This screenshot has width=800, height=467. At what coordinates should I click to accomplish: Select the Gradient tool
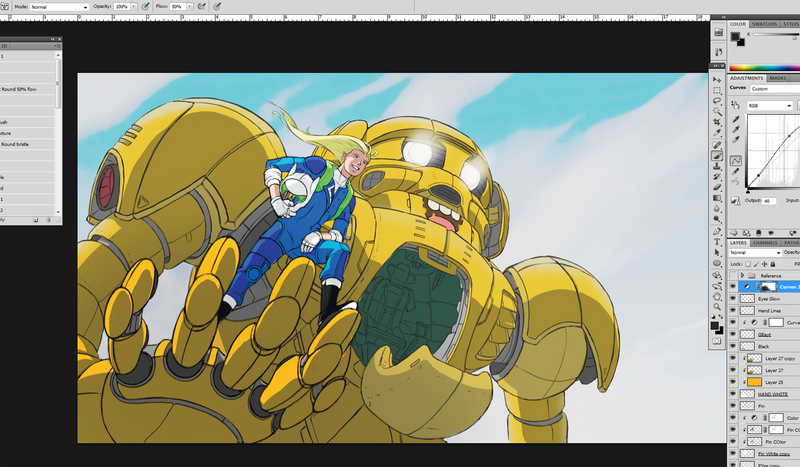tap(717, 198)
